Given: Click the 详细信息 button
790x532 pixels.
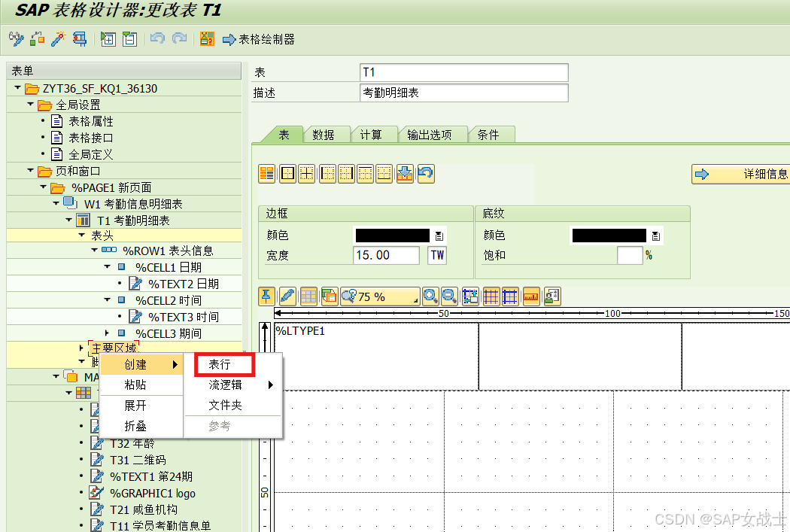Looking at the screenshot, I should pos(740,175).
